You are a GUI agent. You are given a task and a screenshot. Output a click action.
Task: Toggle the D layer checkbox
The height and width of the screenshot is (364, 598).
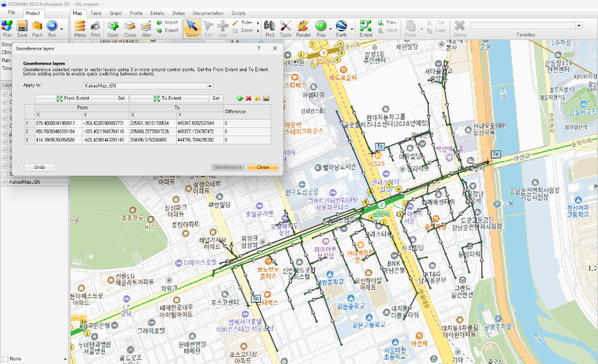click(5, 110)
